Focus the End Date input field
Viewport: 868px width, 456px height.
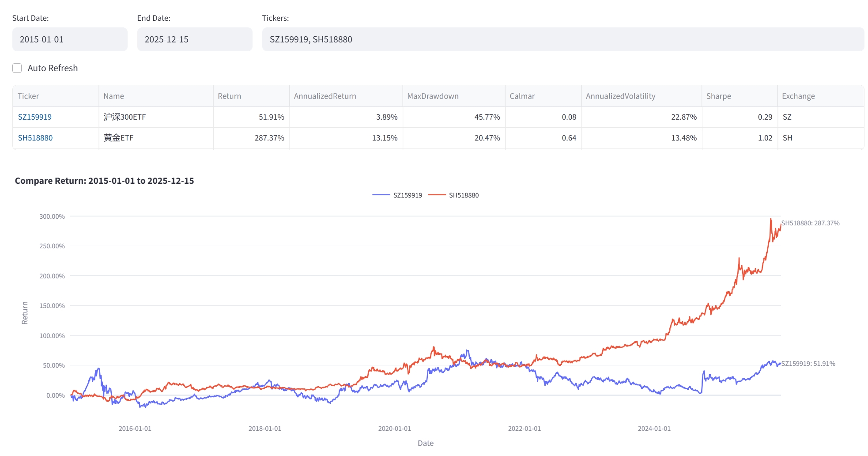[195, 39]
